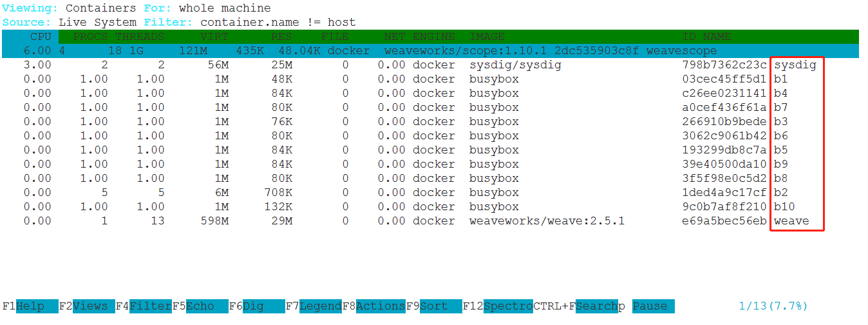Click the 132K resident memory value
The image size is (868, 325).
click(x=278, y=207)
